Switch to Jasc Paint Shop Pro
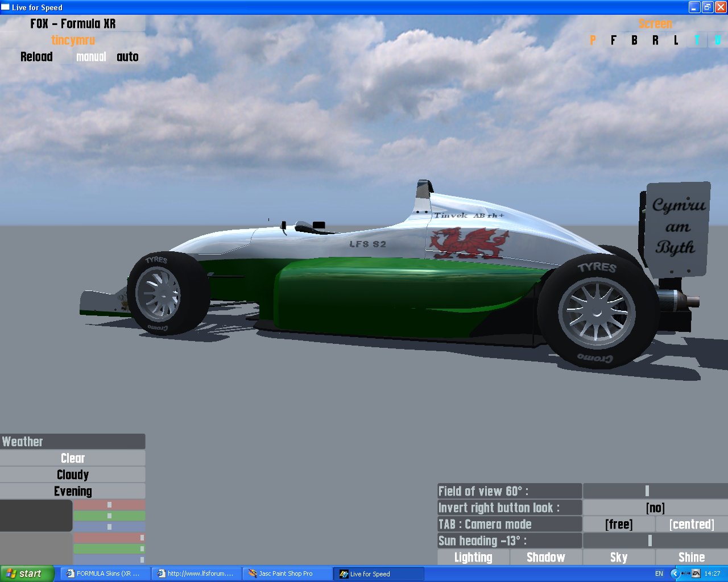 tap(288, 573)
